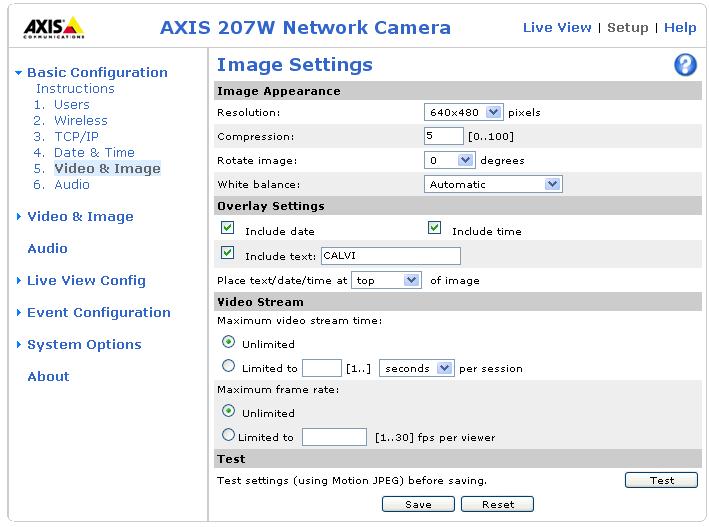The width and height of the screenshot is (709, 527).
Task: Expand the Live View Config section
Action: coord(86,280)
